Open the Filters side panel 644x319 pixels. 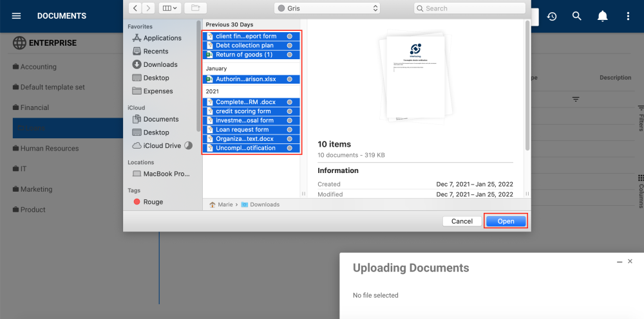click(x=640, y=119)
